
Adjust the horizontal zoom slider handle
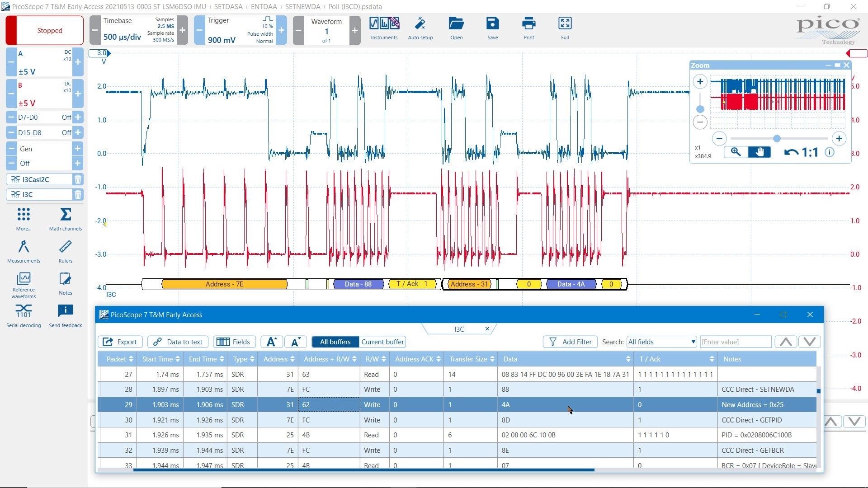pyautogui.click(x=777, y=139)
